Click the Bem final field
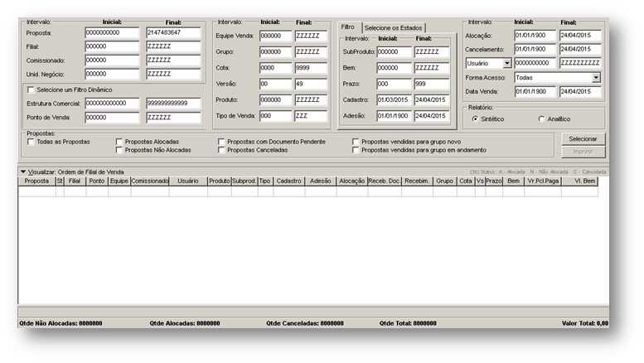 (x=432, y=68)
